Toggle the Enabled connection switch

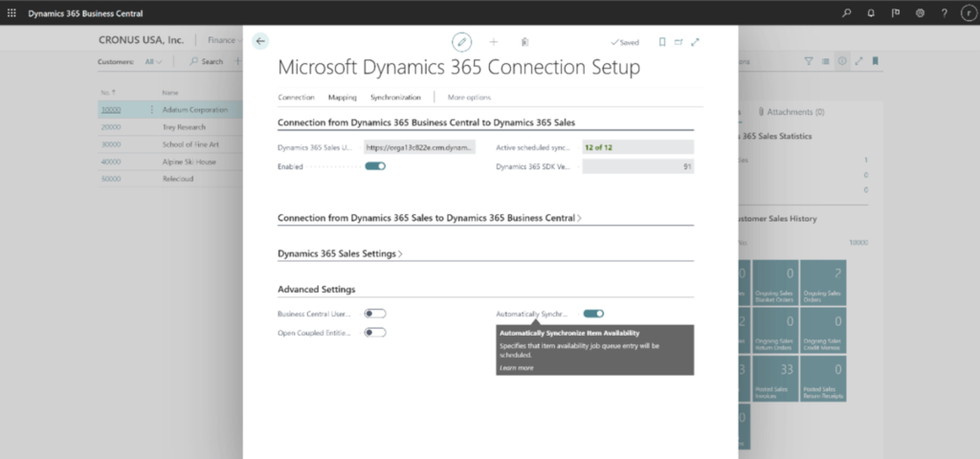375,166
